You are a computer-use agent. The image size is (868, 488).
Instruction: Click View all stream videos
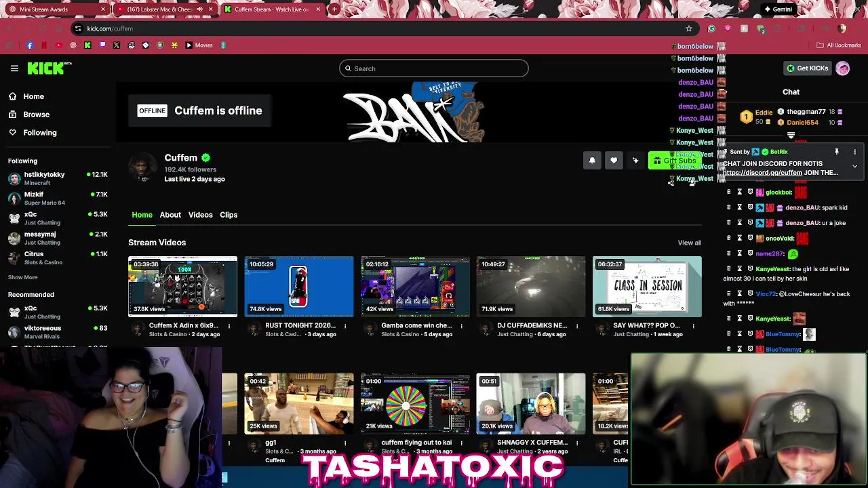click(689, 243)
